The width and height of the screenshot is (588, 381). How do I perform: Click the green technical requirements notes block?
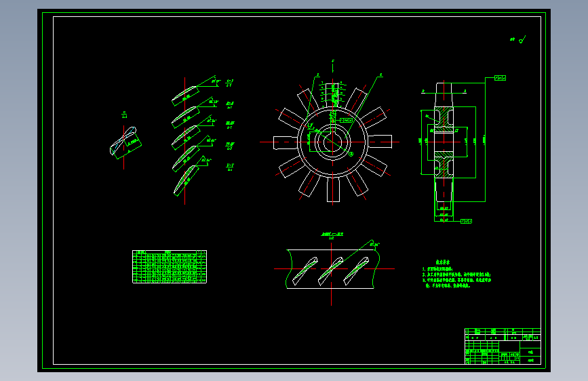[x=456, y=274]
